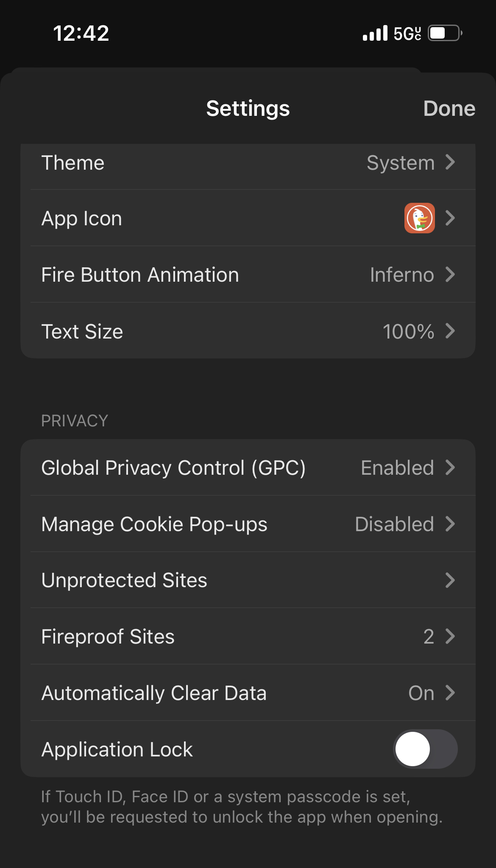
Task: Tap the DuckDuckGo app icon thumbnail
Action: (419, 218)
